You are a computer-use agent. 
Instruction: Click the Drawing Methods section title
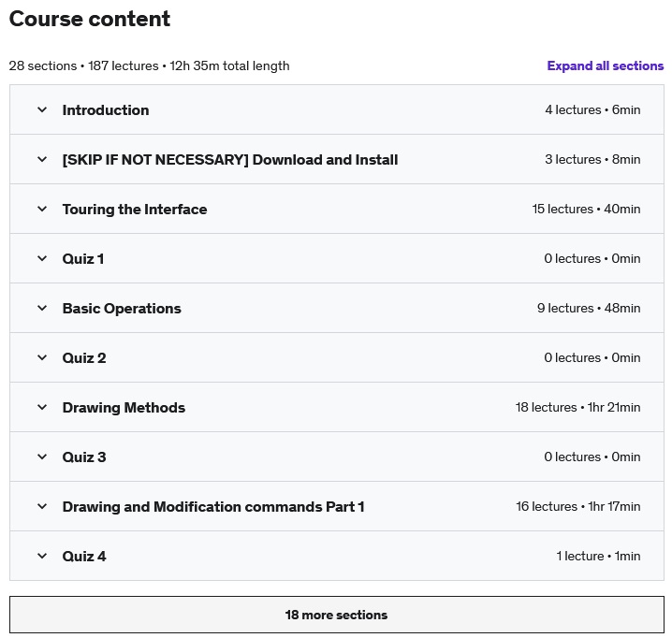(124, 407)
